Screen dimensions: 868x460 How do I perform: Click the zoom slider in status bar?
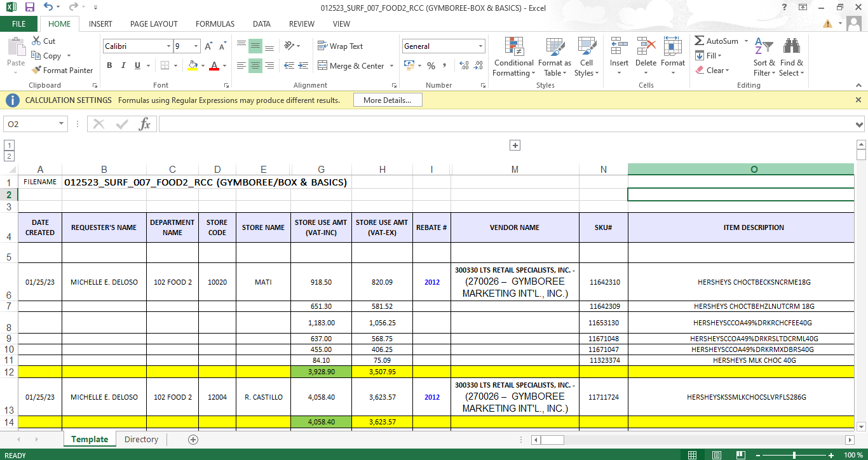[794, 455]
